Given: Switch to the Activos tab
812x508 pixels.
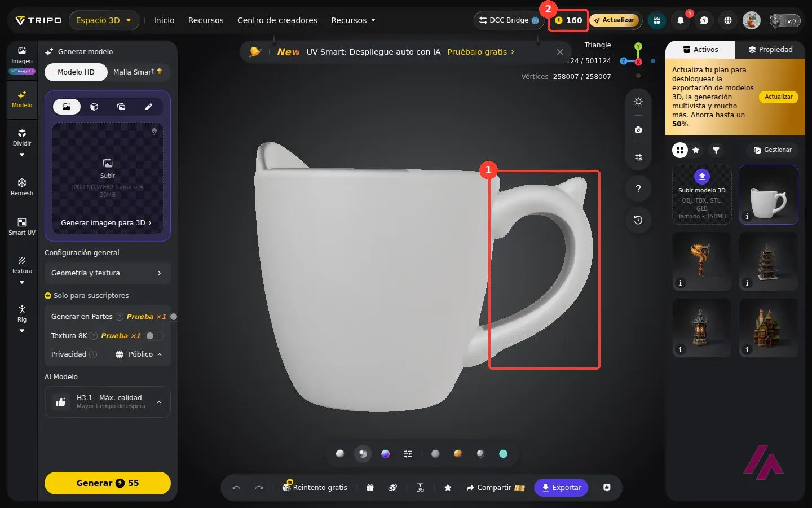Looking at the screenshot, I should pos(700,50).
